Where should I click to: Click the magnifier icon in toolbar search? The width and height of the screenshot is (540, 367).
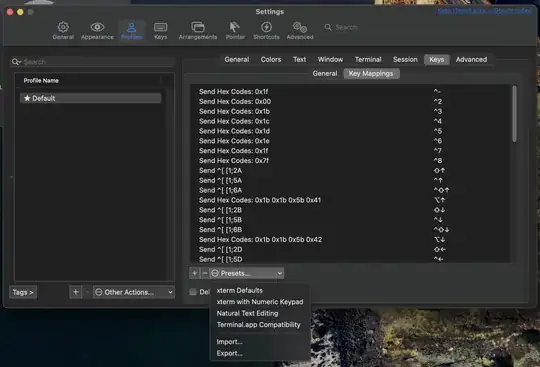[328, 27]
